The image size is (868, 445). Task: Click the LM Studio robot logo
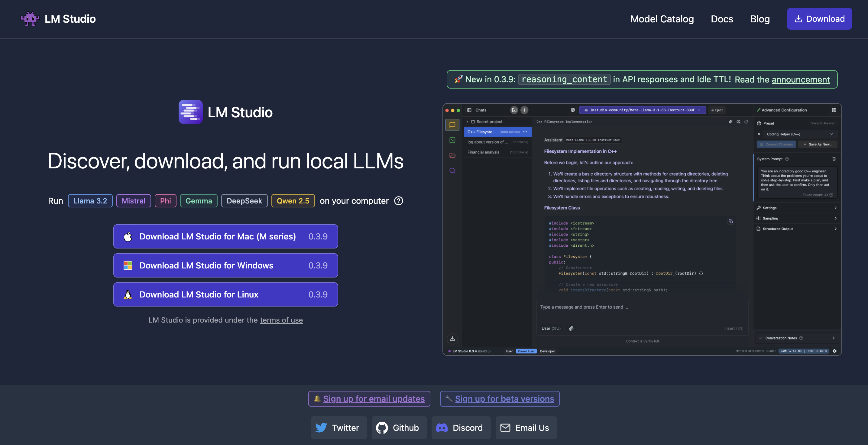pyautogui.click(x=30, y=19)
